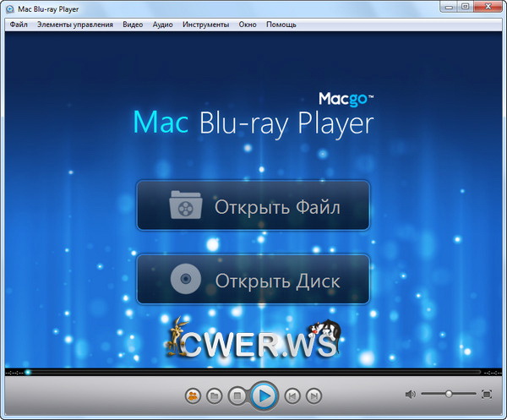Viewport: 507px width, 420px height.
Task: Click the Открыть Файл button
Action: (x=253, y=205)
